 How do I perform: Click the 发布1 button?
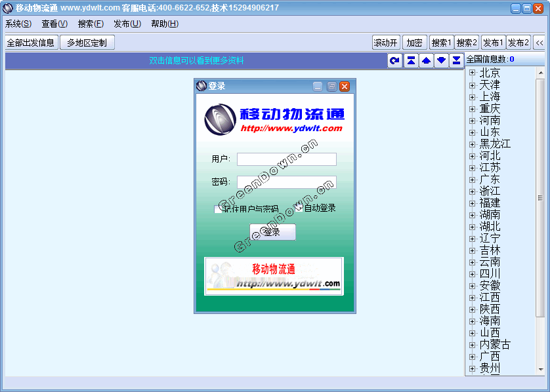point(493,43)
